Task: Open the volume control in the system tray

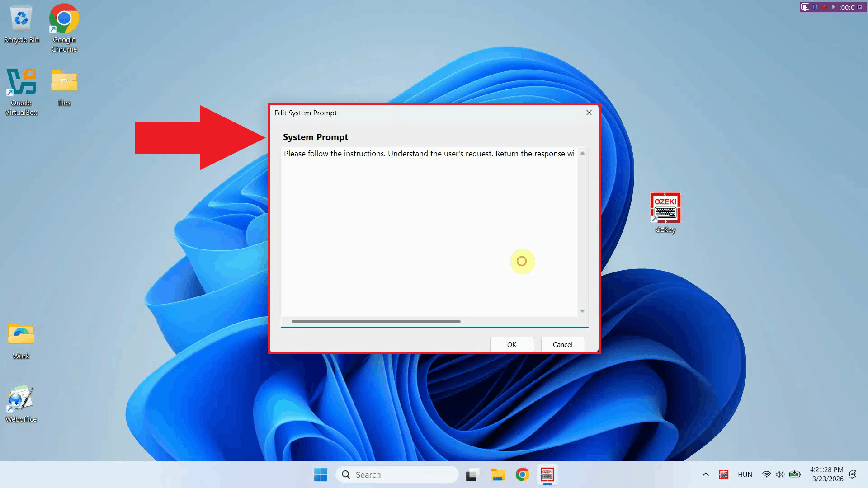Action: [780, 474]
